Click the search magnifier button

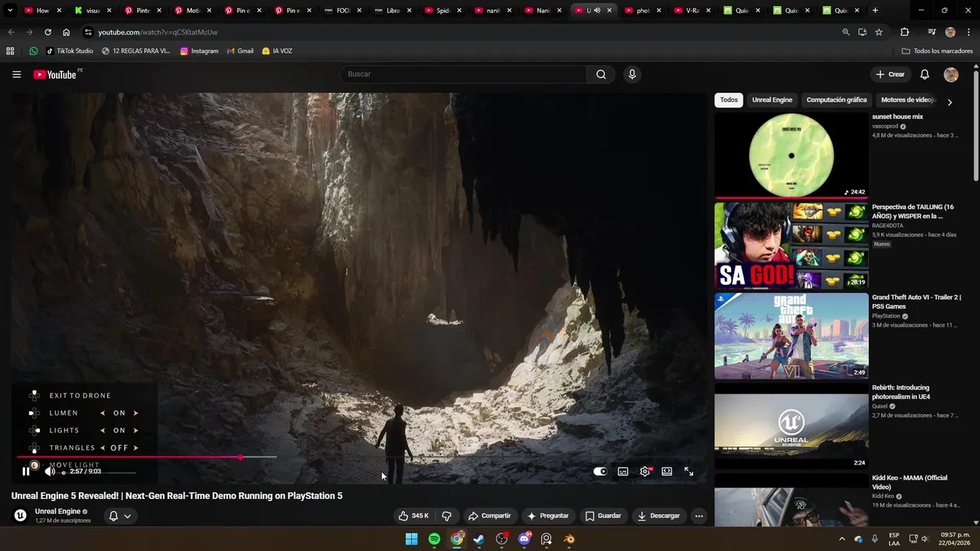tap(601, 74)
